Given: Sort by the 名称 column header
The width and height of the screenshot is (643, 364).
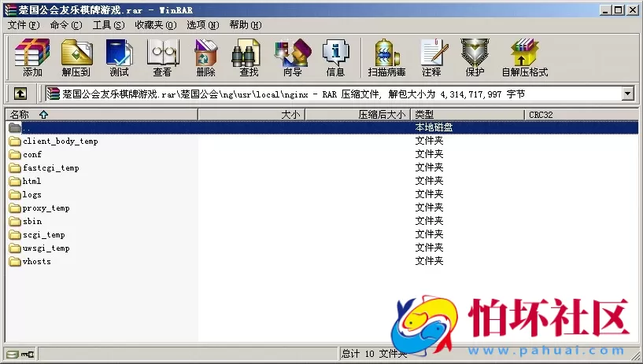Looking at the screenshot, I should tap(102, 115).
